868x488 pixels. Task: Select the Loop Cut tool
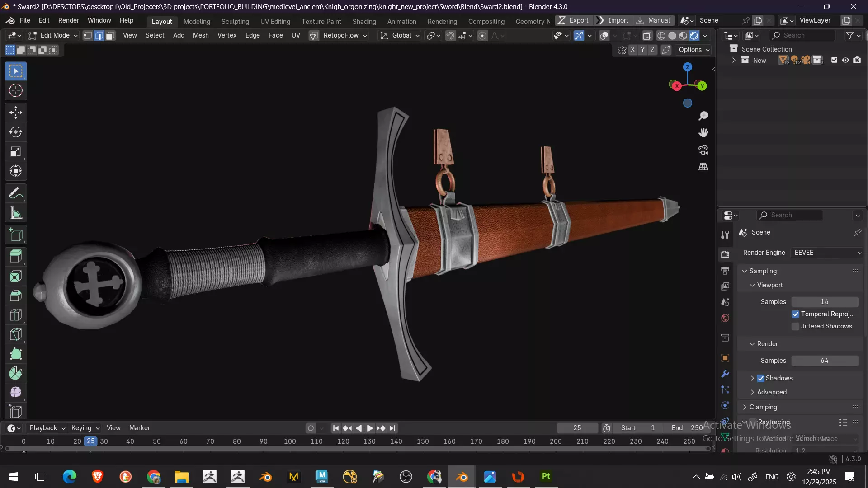[x=16, y=315]
